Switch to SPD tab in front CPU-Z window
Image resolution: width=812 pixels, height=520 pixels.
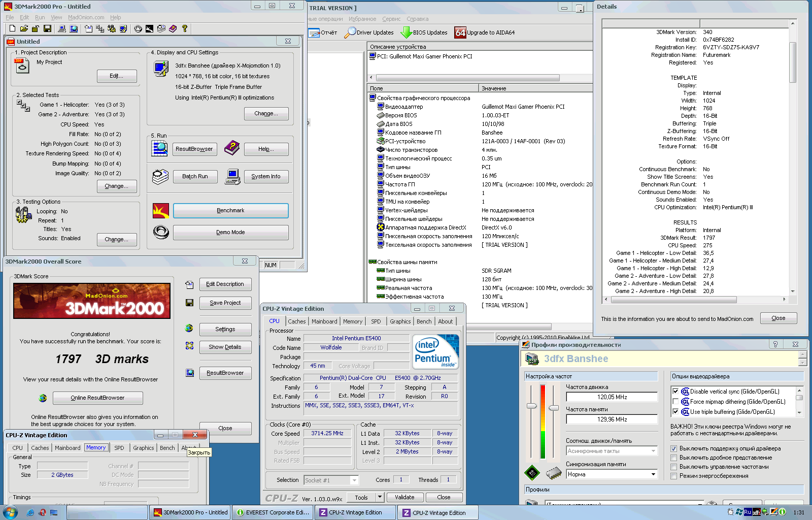(376, 321)
